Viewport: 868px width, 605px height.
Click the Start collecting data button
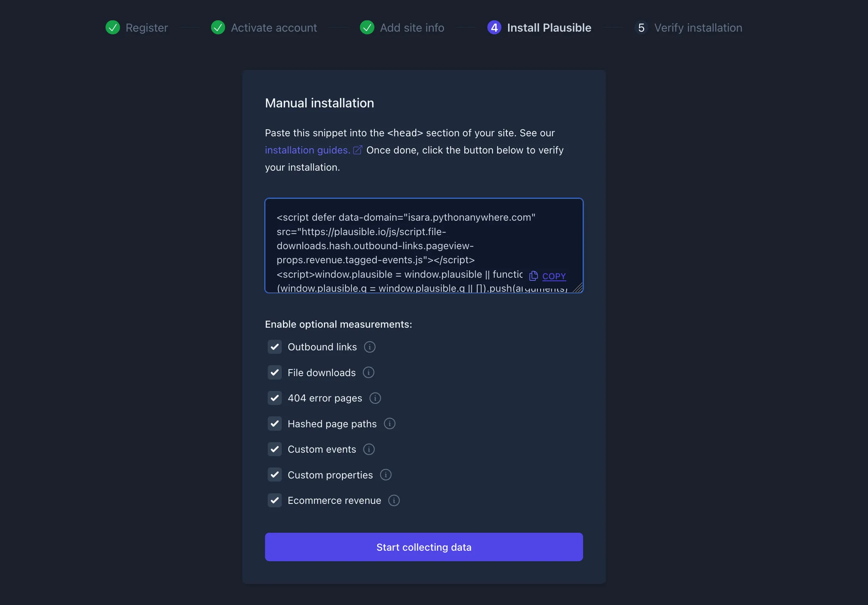424,547
